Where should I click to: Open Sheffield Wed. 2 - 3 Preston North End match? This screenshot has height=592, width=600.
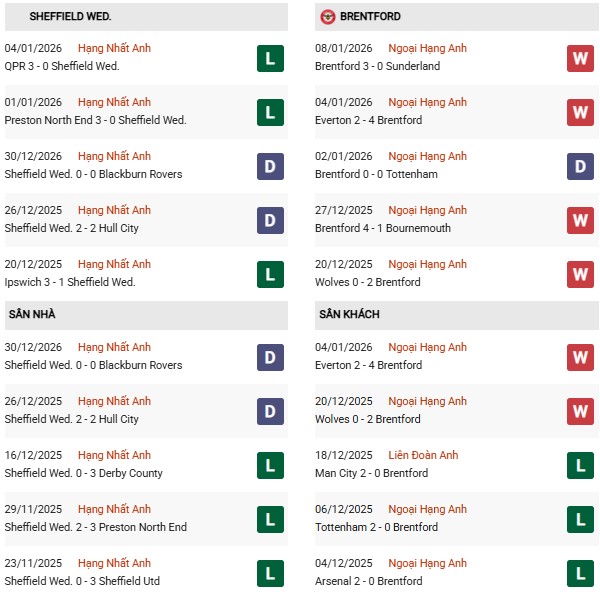tap(95, 527)
